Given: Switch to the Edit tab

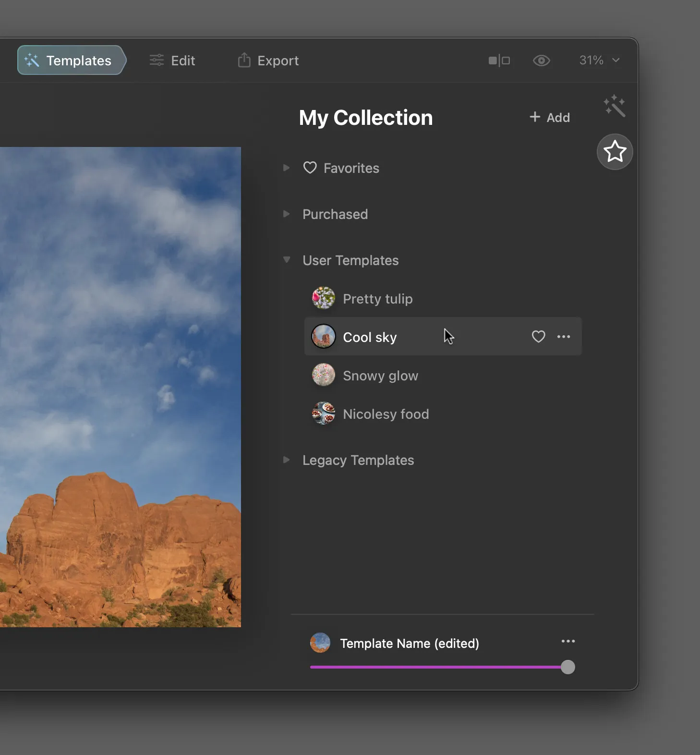Looking at the screenshot, I should point(172,61).
